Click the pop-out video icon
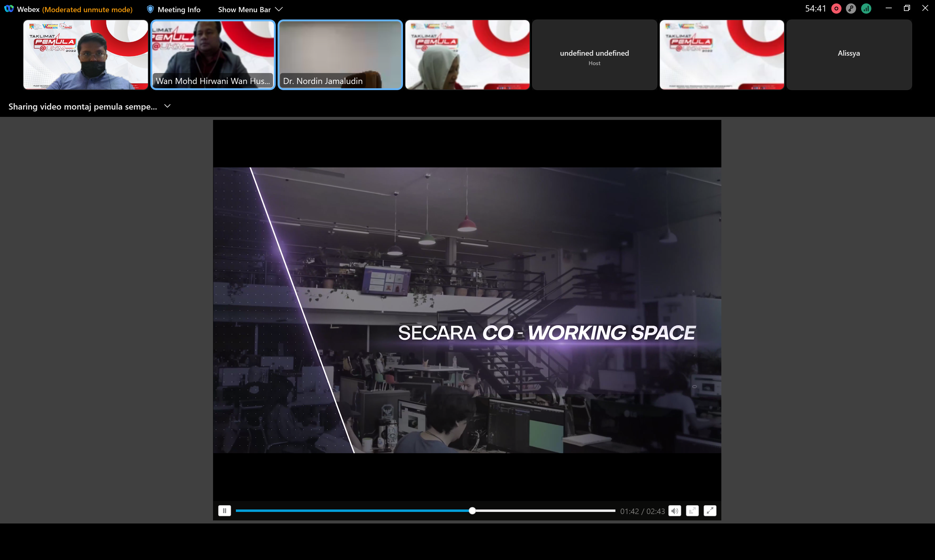Viewport: 935px width, 560px height. (692, 511)
